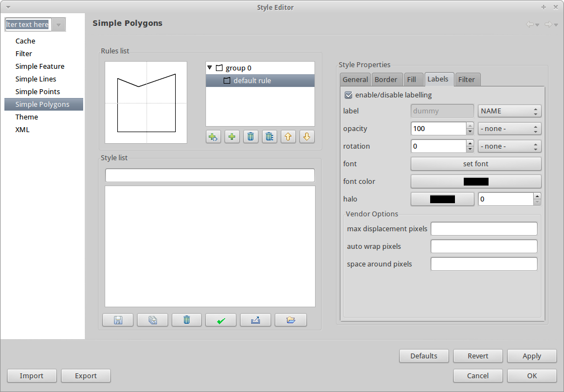Screen dimensions: 564x392
Task: Toggle the enable/disable labelling checkbox
Action: [x=348, y=95]
